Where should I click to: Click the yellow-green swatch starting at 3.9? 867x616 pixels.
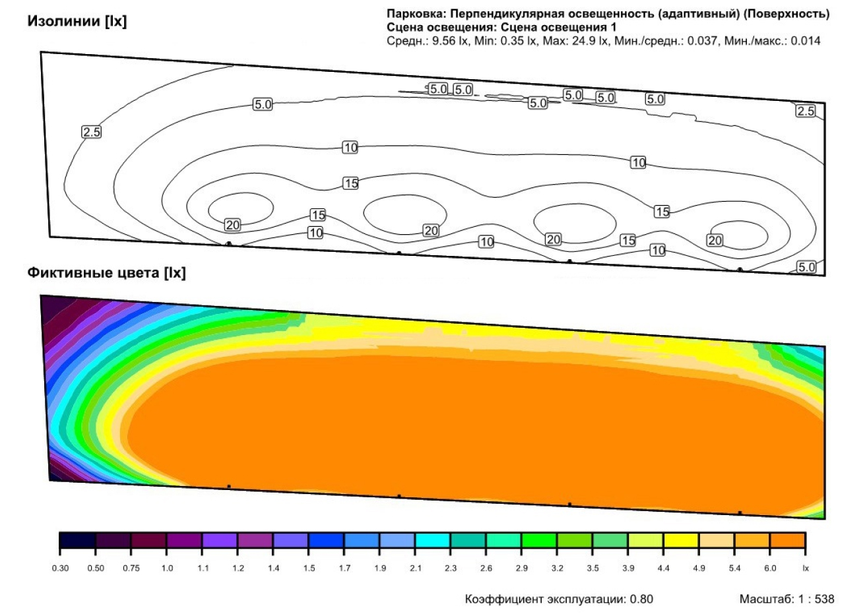[x=646, y=541]
